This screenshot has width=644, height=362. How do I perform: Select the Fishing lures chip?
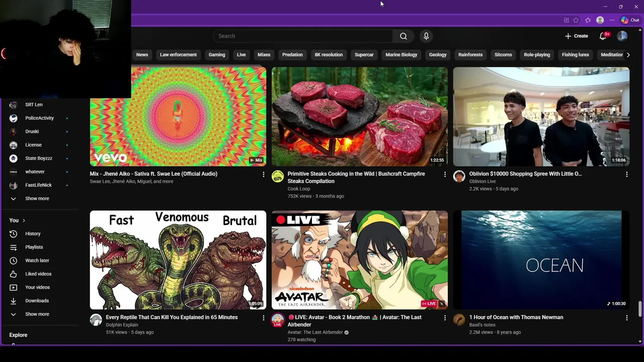click(x=576, y=55)
